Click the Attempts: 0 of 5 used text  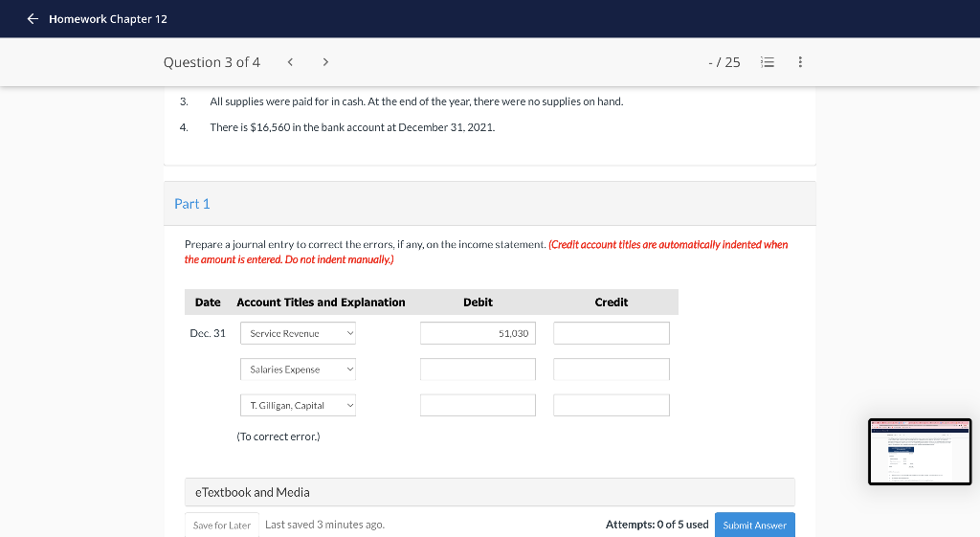pos(657,525)
